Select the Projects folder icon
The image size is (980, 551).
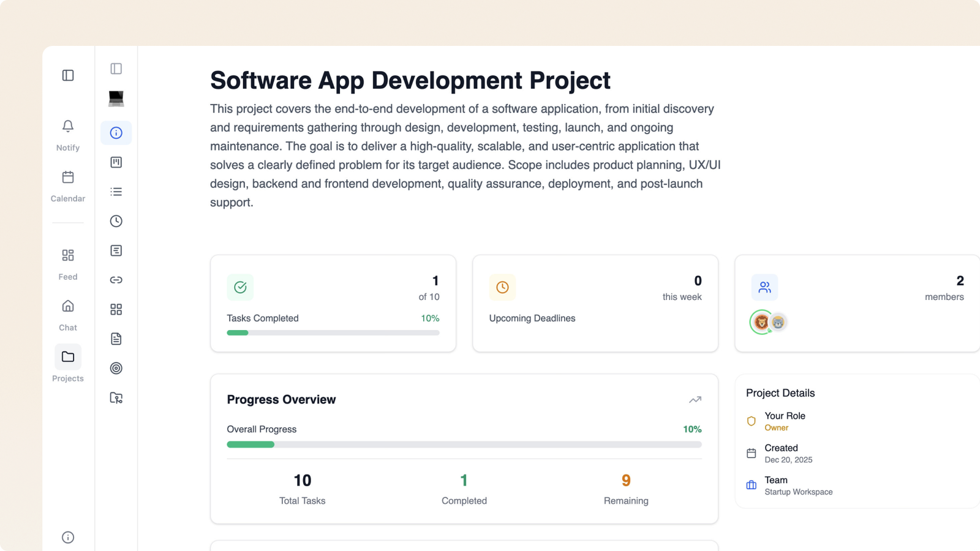tap(68, 357)
